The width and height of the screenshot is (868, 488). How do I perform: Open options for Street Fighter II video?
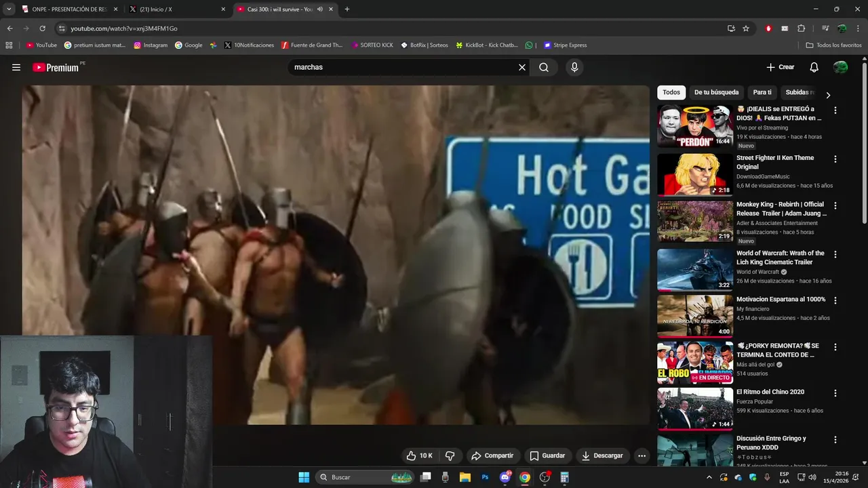click(835, 159)
